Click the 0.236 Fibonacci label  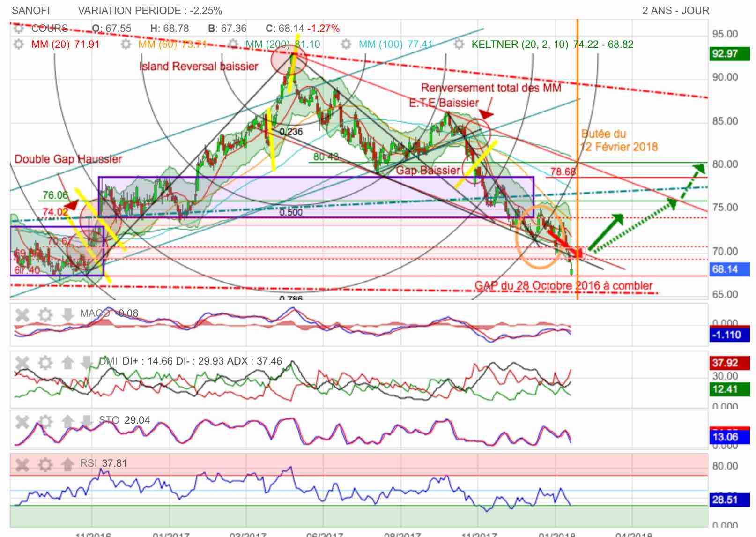(x=291, y=132)
